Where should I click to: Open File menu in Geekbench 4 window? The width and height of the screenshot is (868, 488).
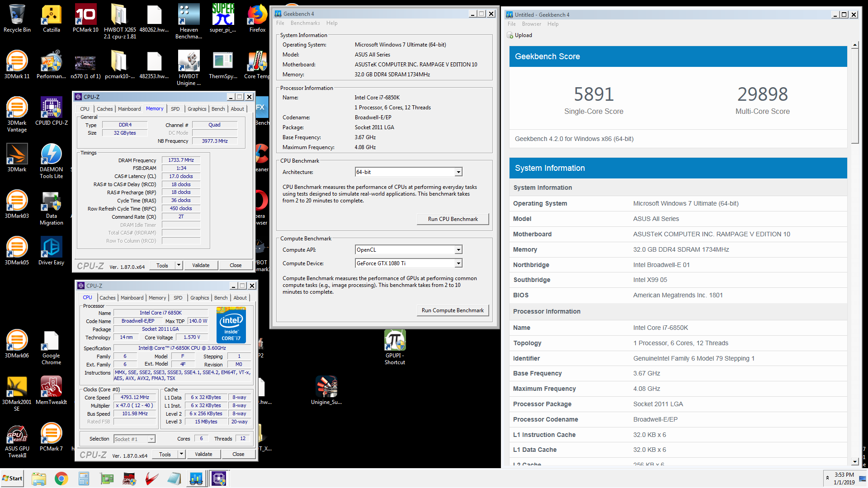click(280, 23)
